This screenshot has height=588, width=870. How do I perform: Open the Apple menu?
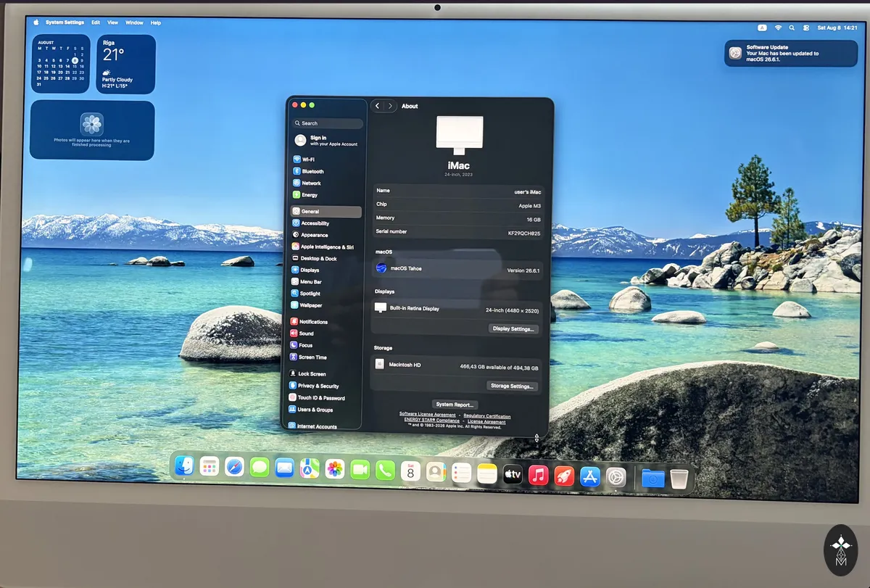click(36, 22)
